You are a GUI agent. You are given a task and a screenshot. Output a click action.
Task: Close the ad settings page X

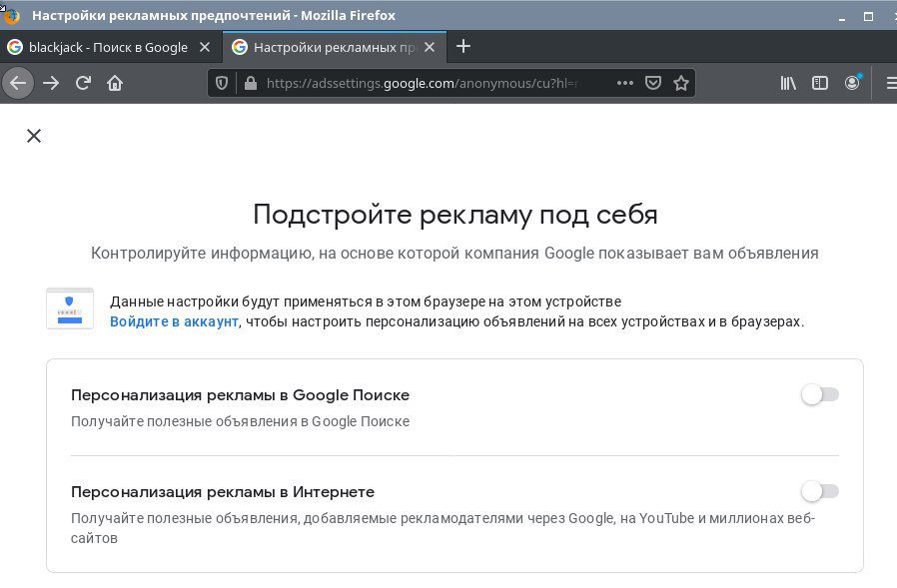click(34, 136)
